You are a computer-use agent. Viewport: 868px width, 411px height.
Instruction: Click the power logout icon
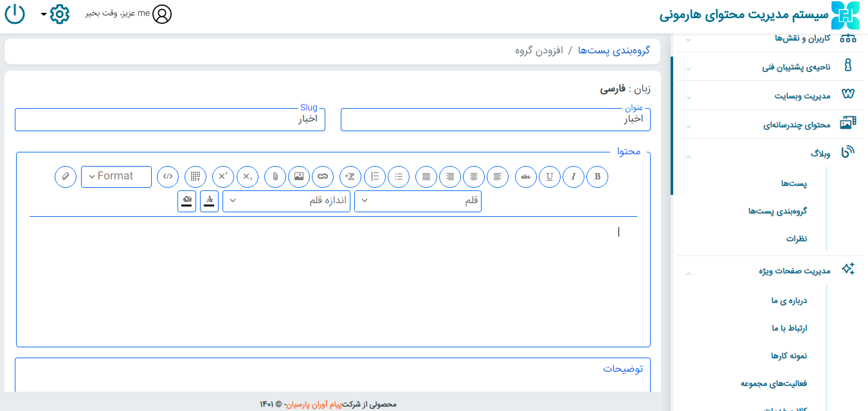tap(15, 14)
